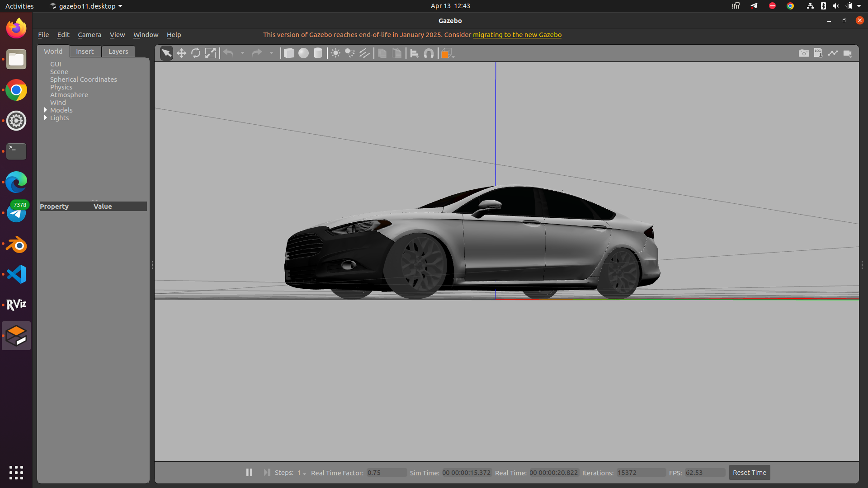Viewport: 868px width, 488px height.
Task: Click the Property column header
Action: tap(54, 206)
